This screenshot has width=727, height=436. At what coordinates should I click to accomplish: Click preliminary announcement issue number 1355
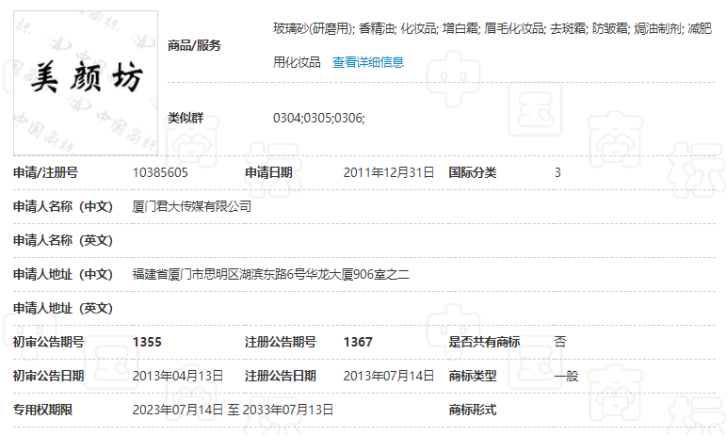pos(147,342)
